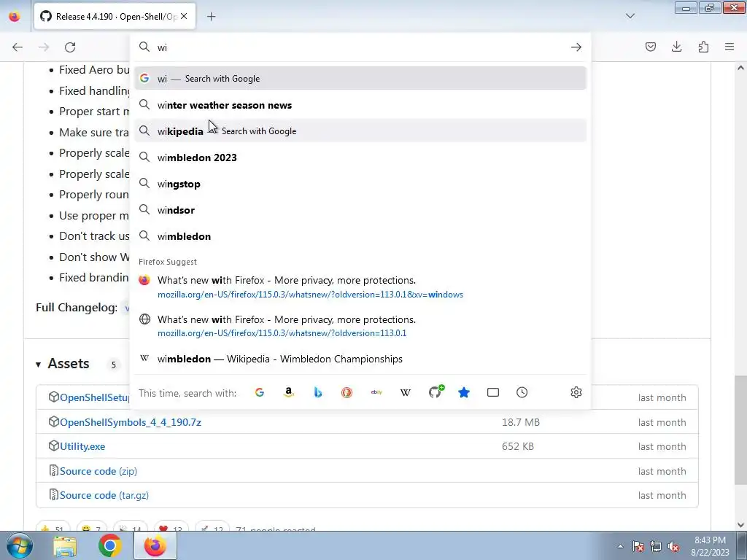Reload the page with the refresh icon

(x=70, y=47)
